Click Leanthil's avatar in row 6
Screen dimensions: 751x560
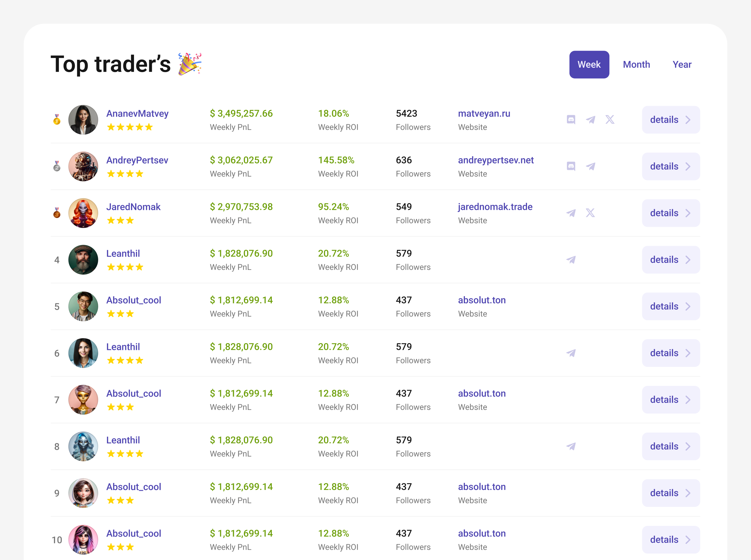pyautogui.click(x=83, y=353)
